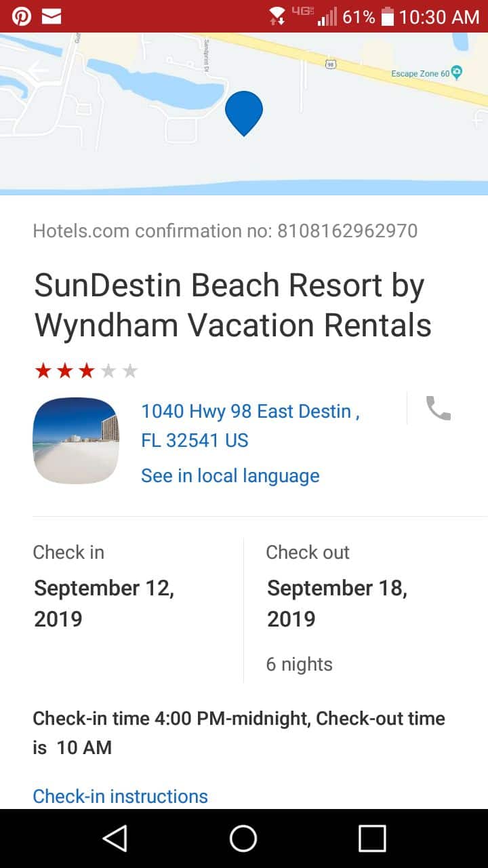Open the mail notification icon
Viewport: 488px width, 868px height.
[x=52, y=16]
